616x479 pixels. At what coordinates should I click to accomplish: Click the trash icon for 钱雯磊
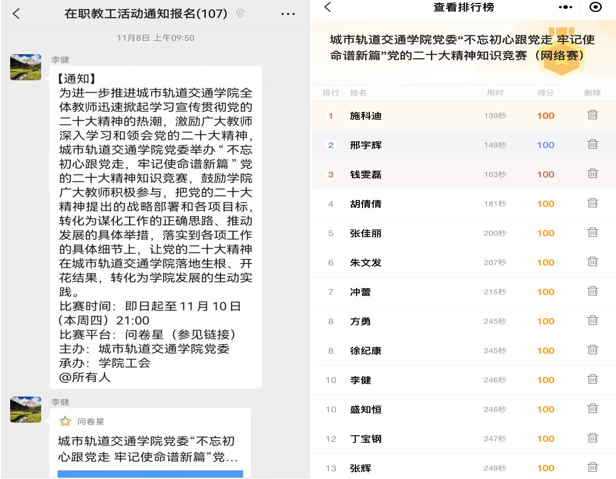click(x=592, y=174)
